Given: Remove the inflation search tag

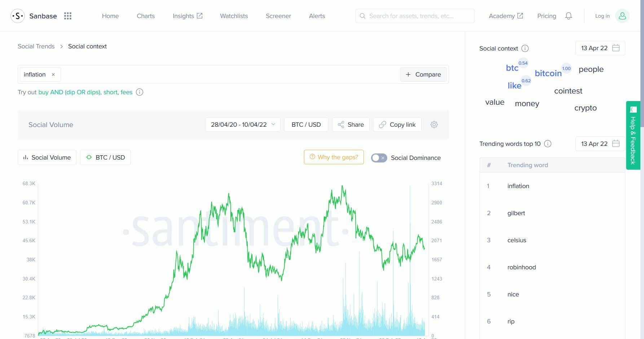Looking at the screenshot, I should pyautogui.click(x=53, y=74).
